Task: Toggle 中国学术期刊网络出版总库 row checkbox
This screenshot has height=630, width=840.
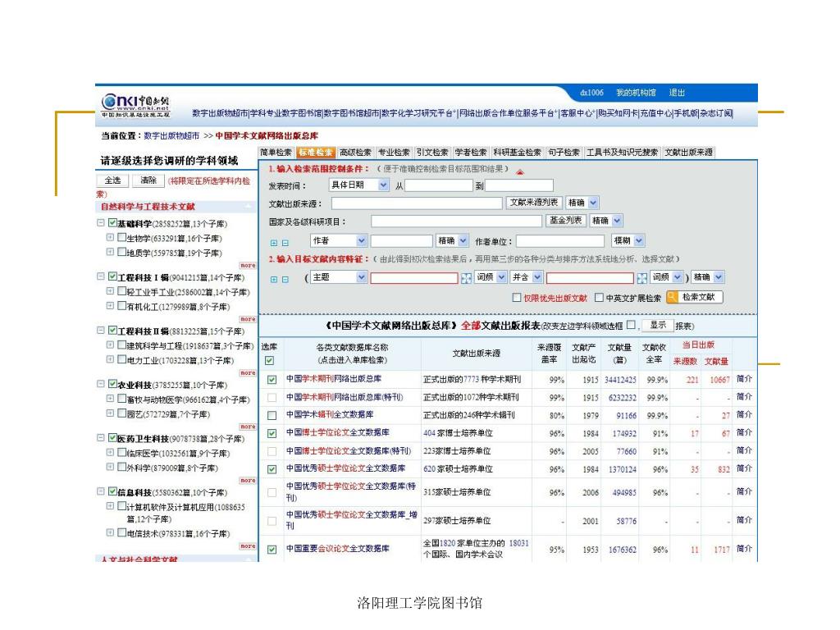Action: click(x=272, y=379)
